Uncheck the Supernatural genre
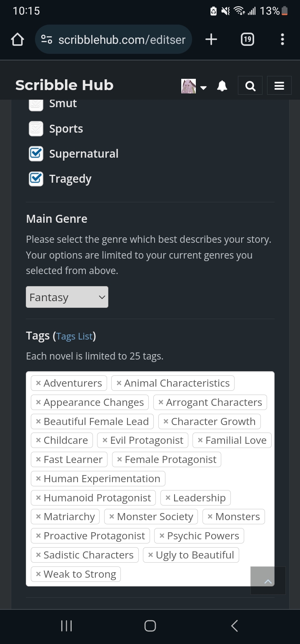 [x=35, y=153]
